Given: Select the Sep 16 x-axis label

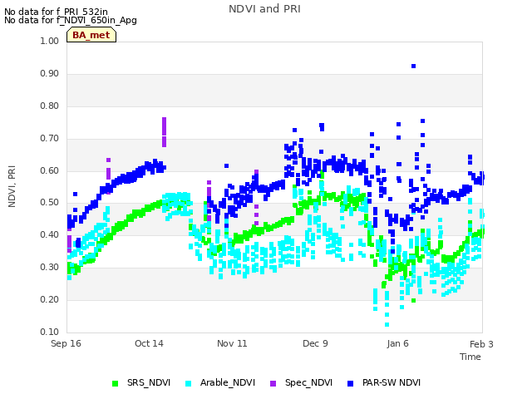Looking at the screenshot, I should (66, 343).
